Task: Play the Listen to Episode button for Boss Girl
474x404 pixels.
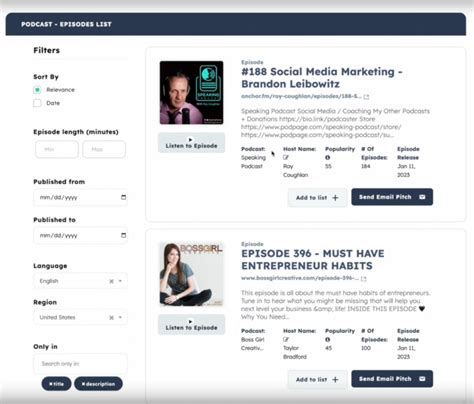Action: (x=191, y=325)
